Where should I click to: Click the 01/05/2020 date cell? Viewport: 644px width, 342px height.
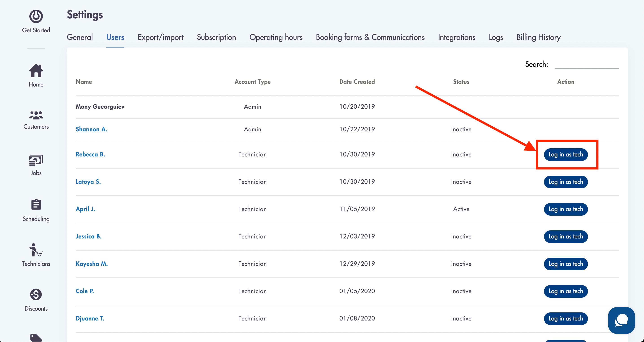pyautogui.click(x=357, y=291)
